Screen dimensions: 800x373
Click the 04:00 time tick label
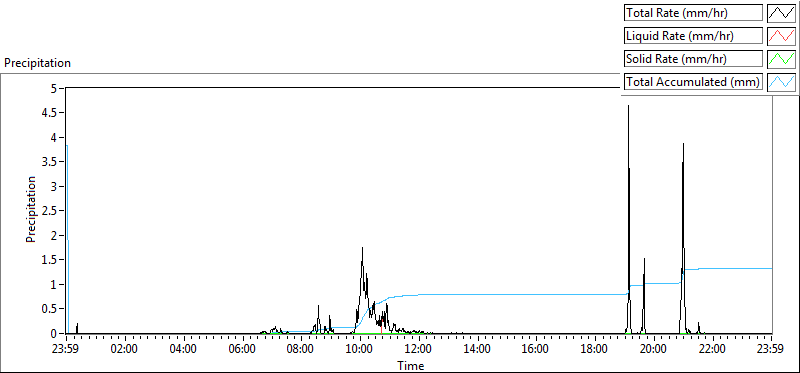point(184,350)
